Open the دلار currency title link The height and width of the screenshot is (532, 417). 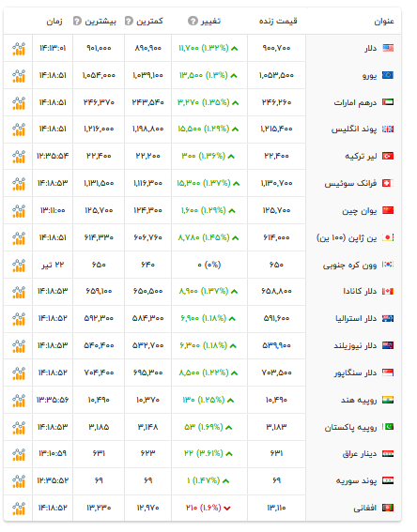[x=370, y=49]
